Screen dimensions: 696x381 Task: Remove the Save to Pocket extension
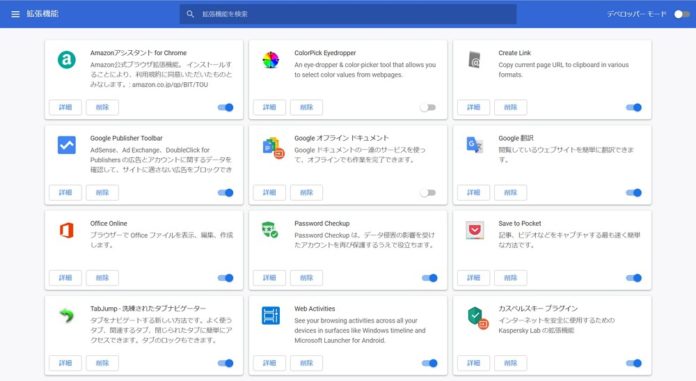(510, 278)
